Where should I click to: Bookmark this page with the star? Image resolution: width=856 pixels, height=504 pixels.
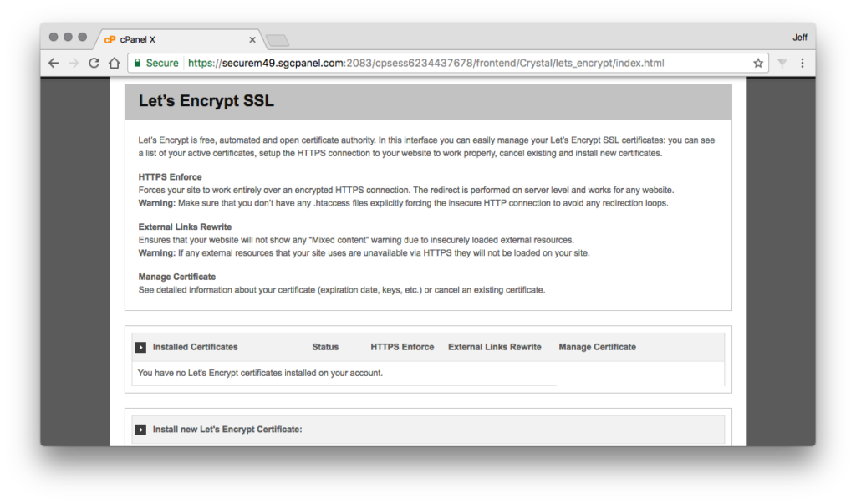tap(758, 63)
